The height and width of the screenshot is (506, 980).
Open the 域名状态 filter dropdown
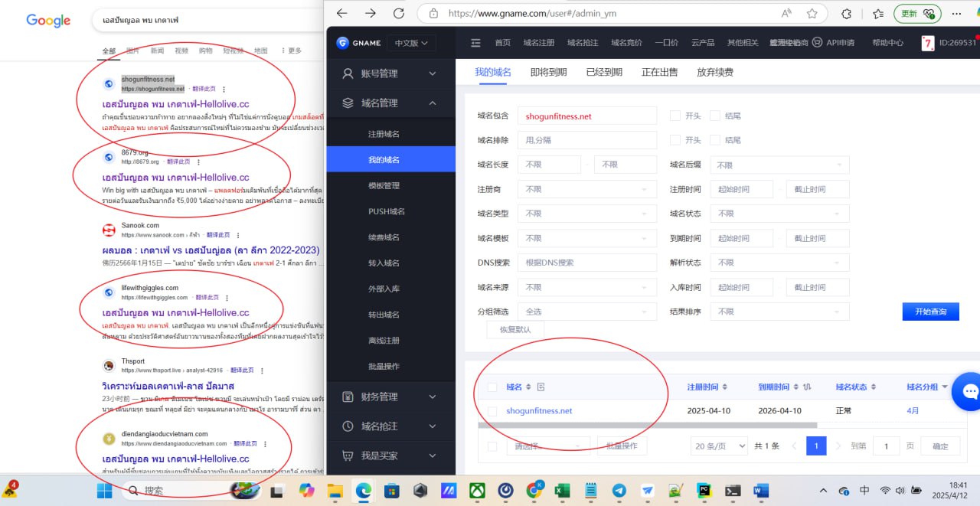(x=779, y=214)
